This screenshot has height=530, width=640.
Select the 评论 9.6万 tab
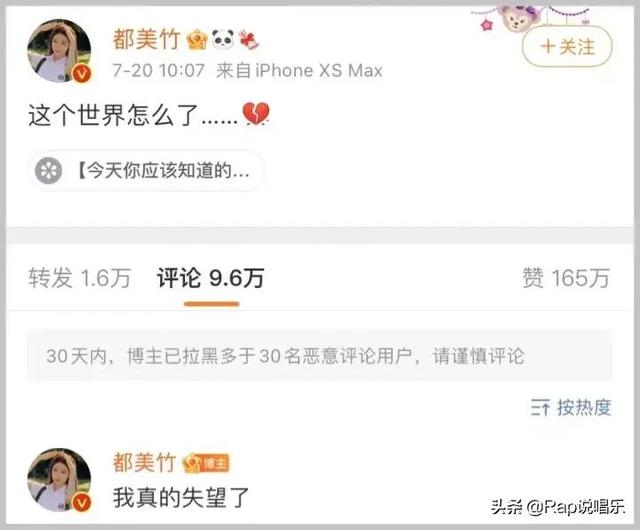[211, 278]
